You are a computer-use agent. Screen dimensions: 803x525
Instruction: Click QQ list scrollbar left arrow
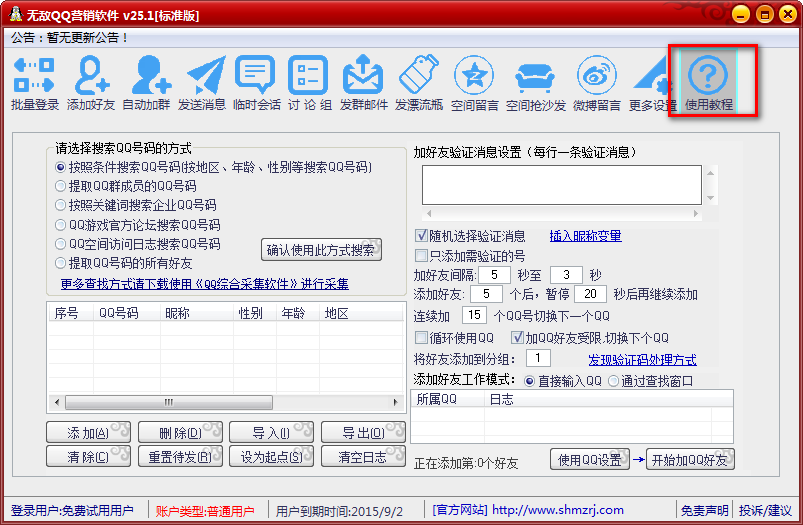(56, 402)
